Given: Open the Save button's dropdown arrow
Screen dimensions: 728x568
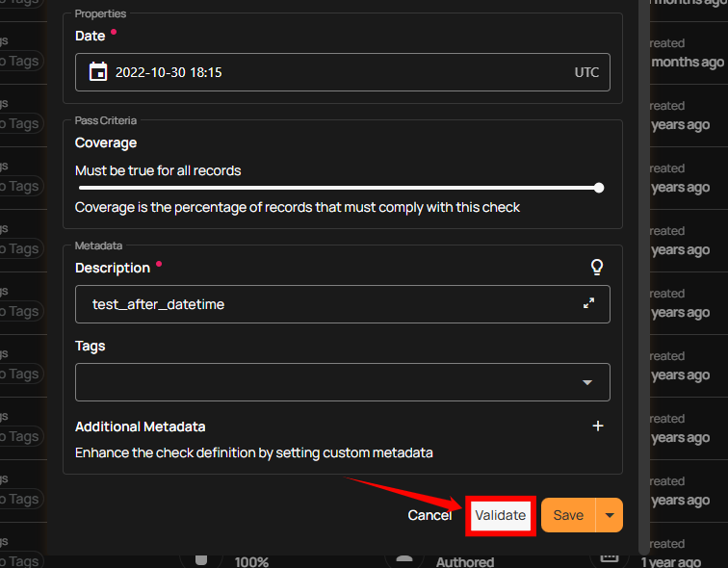Looking at the screenshot, I should point(609,515).
